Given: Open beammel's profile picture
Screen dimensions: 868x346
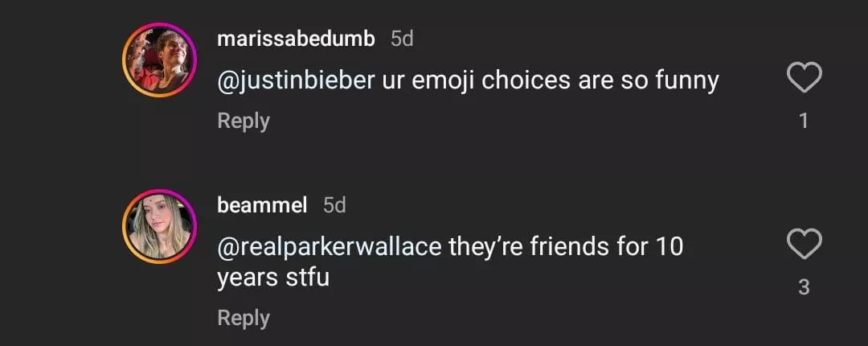Looking at the screenshot, I should tap(159, 226).
